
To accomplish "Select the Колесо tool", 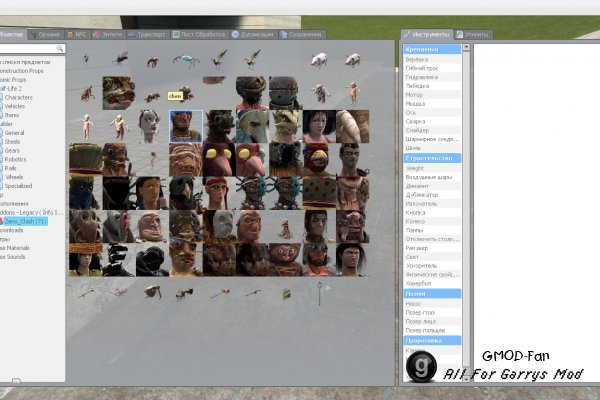I will pyautogui.click(x=432, y=221).
